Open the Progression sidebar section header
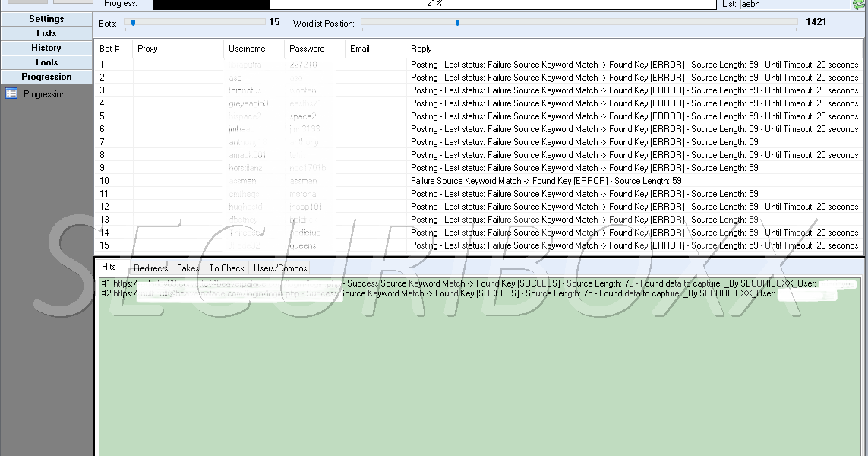This screenshot has height=456, width=868. 46,77
